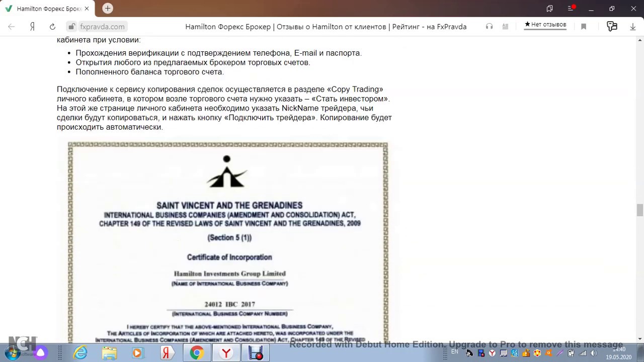Bookmark this page

[x=584, y=27]
